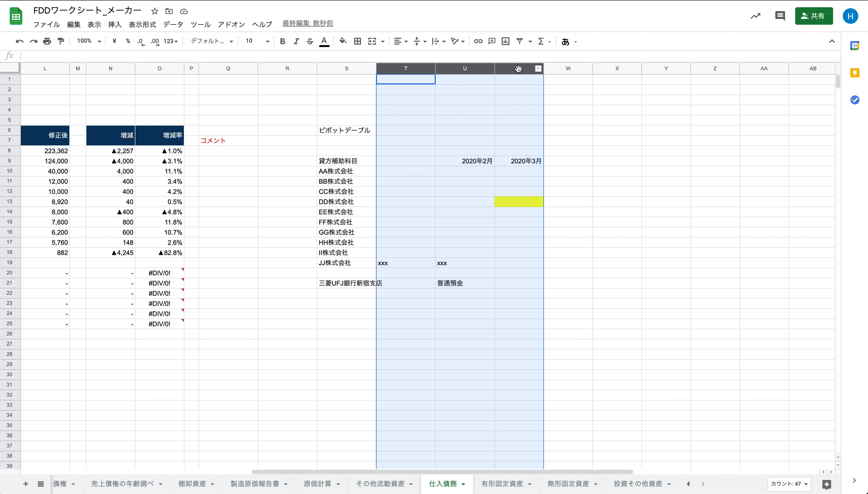Image resolution: width=868 pixels, height=494 pixels.
Task: Open the データ menu
Action: (x=173, y=24)
